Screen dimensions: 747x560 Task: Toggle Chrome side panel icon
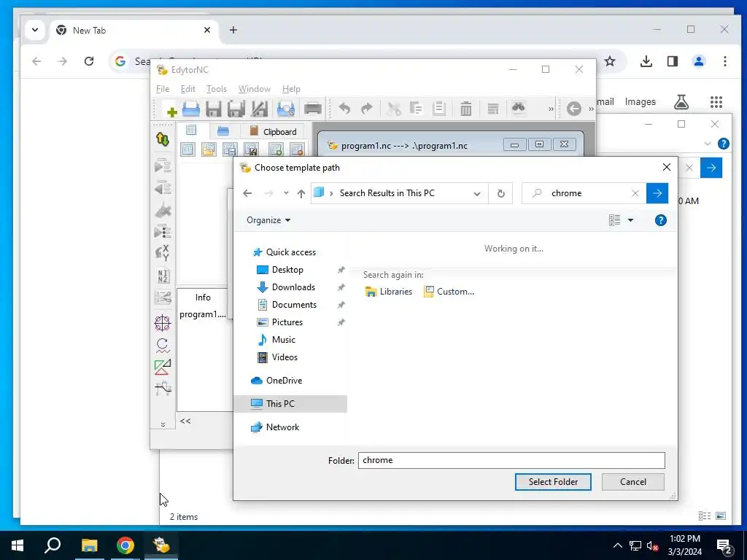pos(672,61)
